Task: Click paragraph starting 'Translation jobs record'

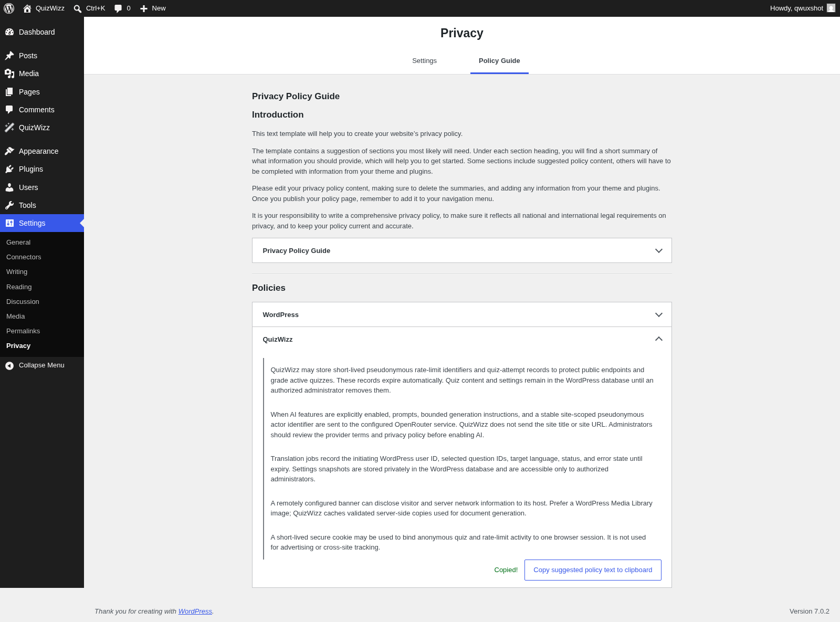Action: point(463,469)
